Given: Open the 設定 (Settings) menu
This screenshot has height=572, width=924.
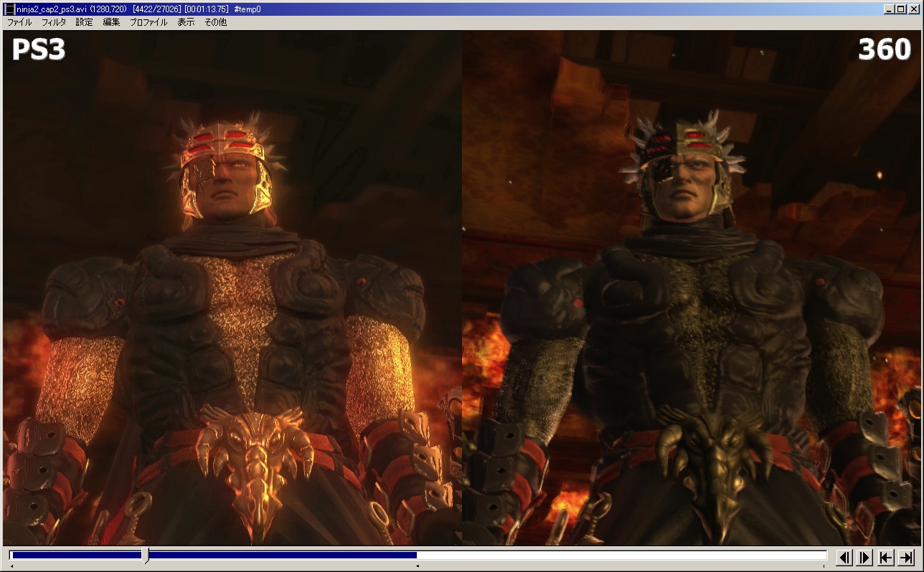Looking at the screenshot, I should [x=85, y=22].
